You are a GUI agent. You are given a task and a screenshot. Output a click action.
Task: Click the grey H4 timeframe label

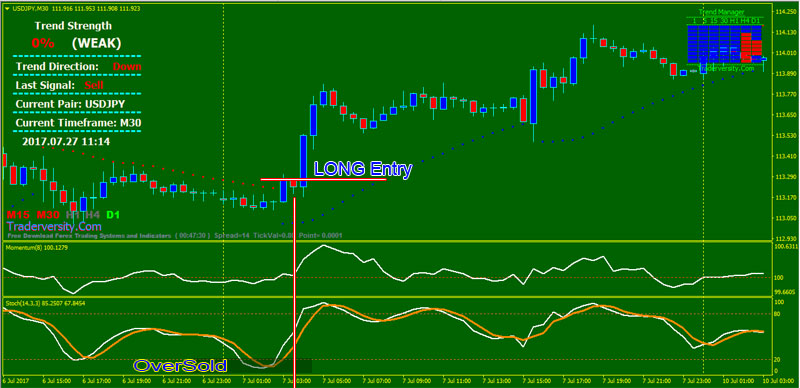(x=93, y=215)
